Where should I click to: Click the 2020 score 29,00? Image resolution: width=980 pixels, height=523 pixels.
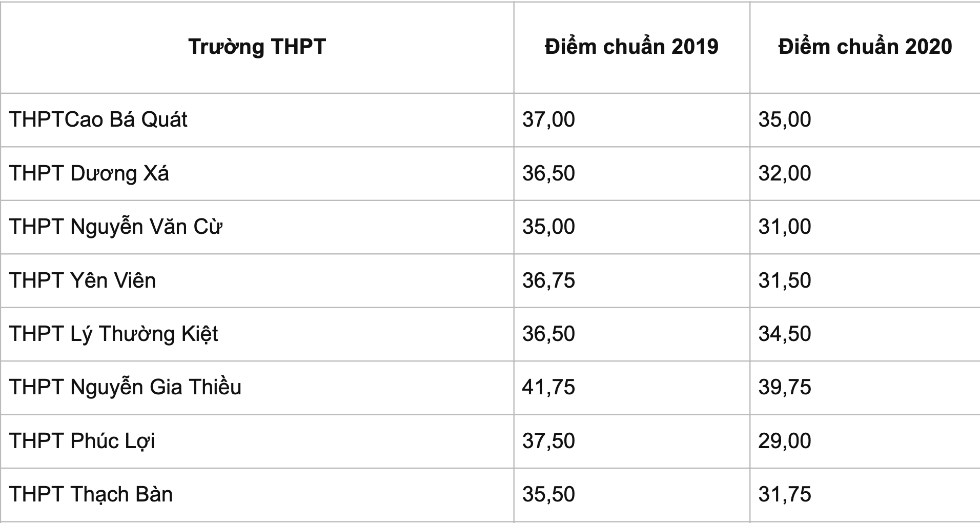(785, 441)
